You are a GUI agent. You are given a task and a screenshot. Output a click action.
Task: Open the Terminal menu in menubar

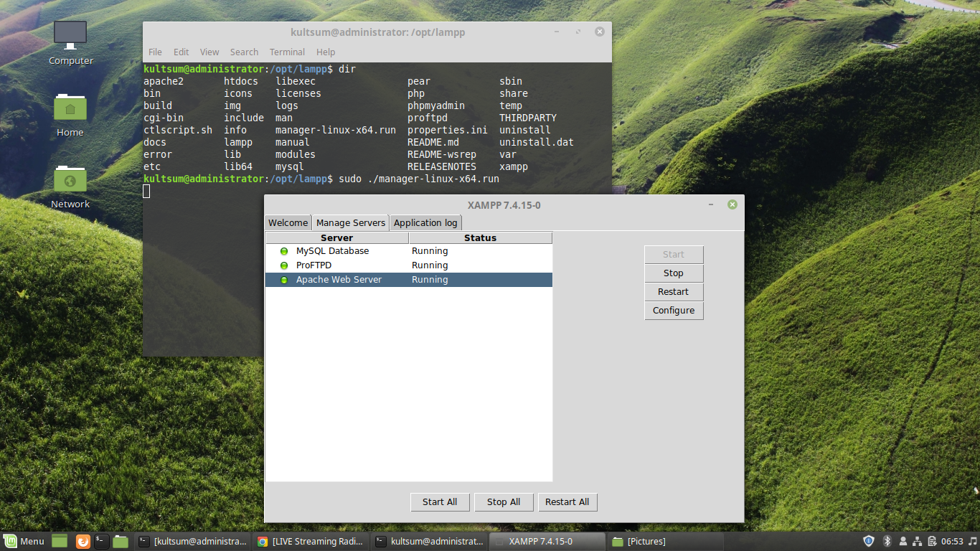287,52
